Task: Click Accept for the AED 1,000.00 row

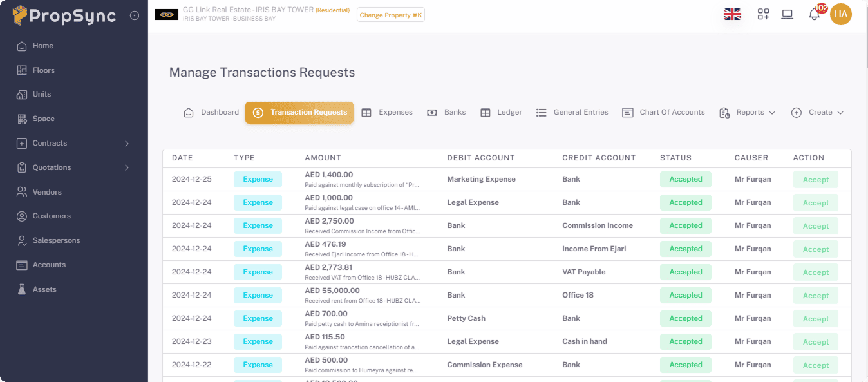Action: [x=816, y=203]
